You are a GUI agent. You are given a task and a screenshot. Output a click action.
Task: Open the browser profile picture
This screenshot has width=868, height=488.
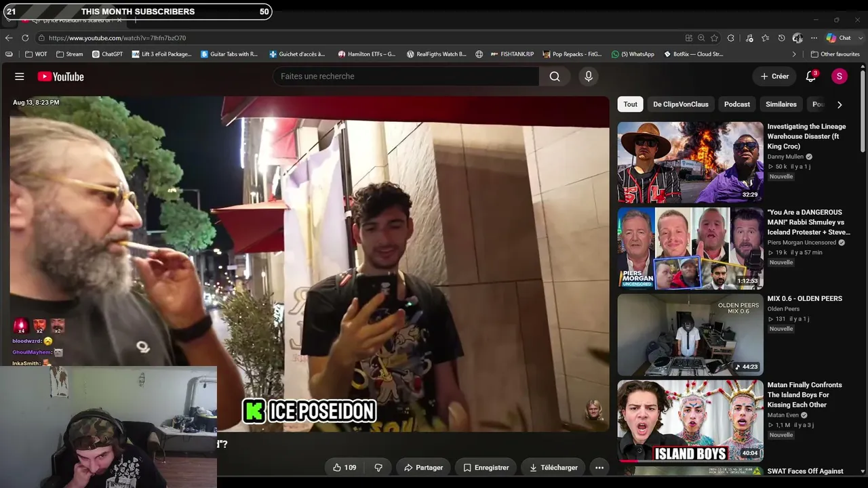tap(797, 38)
